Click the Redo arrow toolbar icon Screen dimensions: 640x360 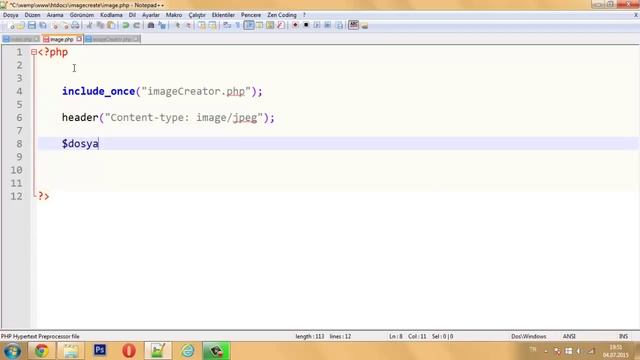137,25
